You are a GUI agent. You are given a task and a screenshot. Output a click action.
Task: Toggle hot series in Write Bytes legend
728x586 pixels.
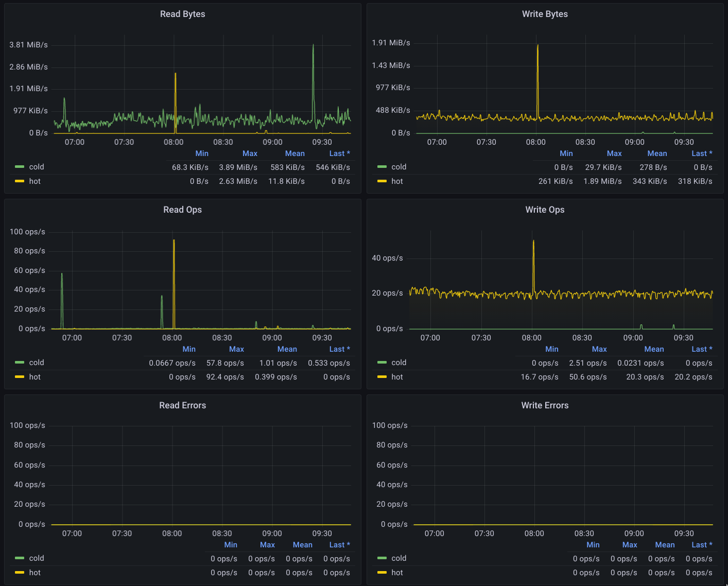397,181
